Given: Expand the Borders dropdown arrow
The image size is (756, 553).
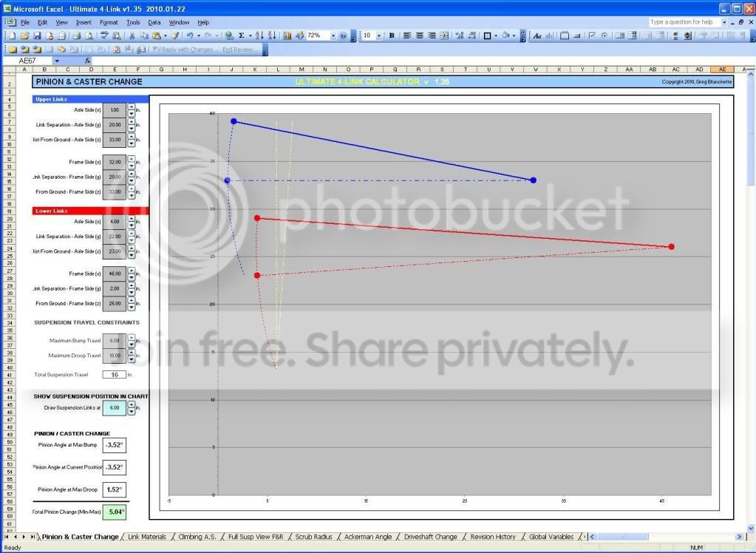Looking at the screenshot, I should tap(495, 35).
